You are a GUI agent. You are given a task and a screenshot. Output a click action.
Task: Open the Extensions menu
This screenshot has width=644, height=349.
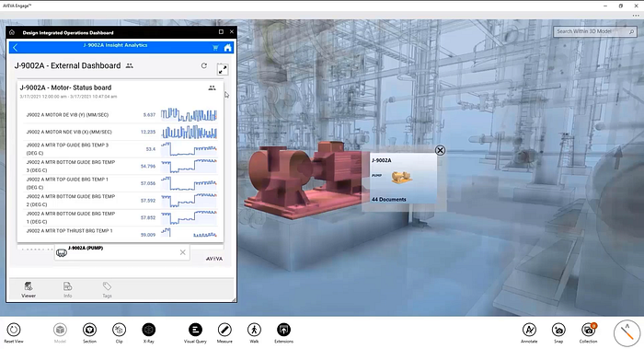(x=283, y=330)
